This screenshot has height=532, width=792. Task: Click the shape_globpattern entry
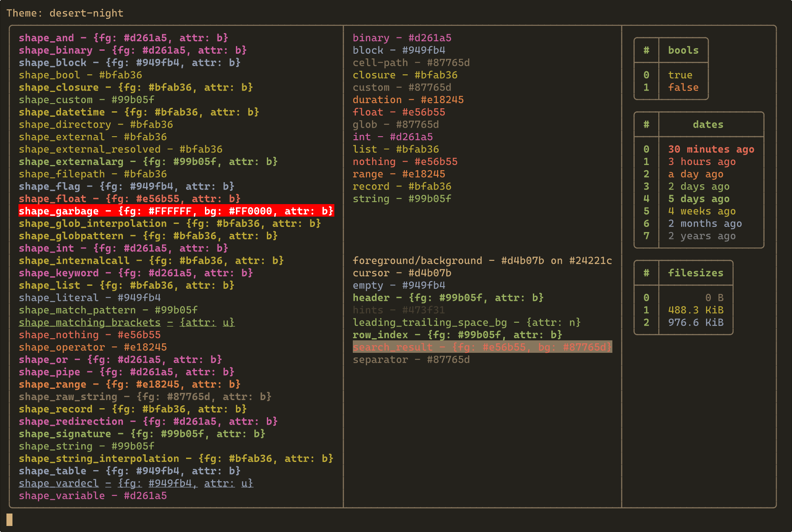click(148, 236)
